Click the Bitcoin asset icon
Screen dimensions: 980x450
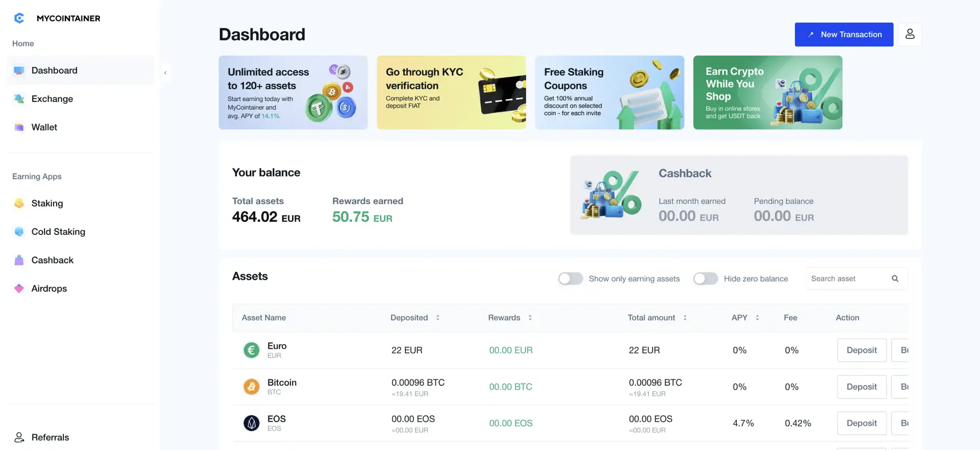pos(251,387)
